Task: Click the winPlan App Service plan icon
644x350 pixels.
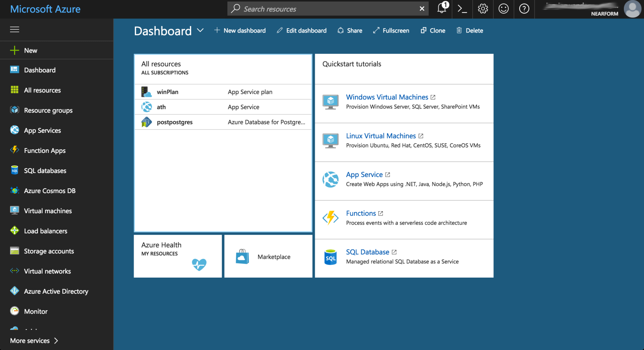Action: (x=147, y=92)
